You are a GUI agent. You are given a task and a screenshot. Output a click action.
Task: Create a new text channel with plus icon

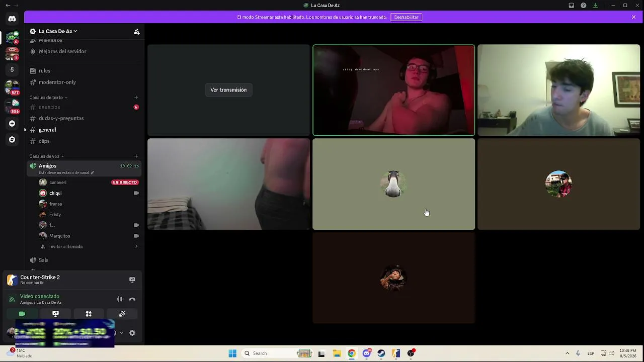tap(136, 98)
